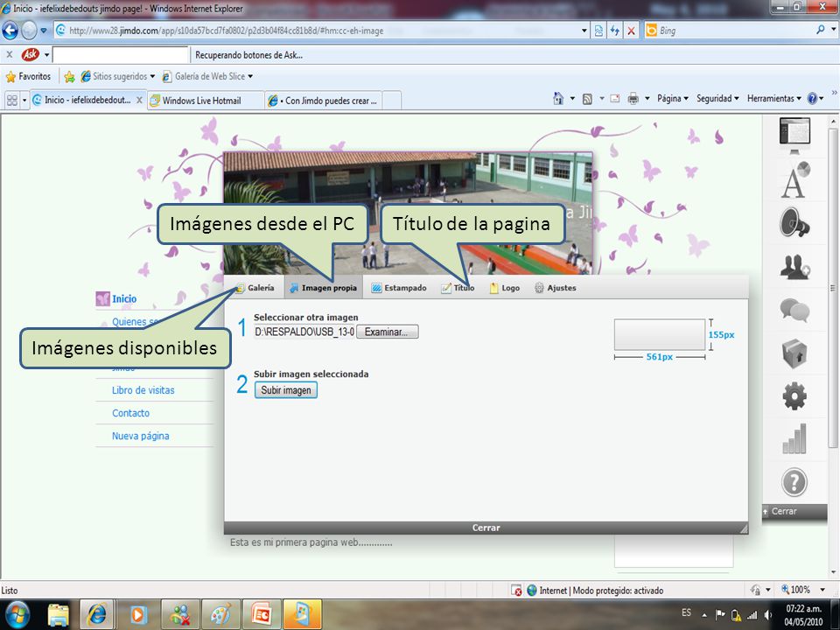
Task: Click the Ask toolbar logo
Action: tap(30, 54)
